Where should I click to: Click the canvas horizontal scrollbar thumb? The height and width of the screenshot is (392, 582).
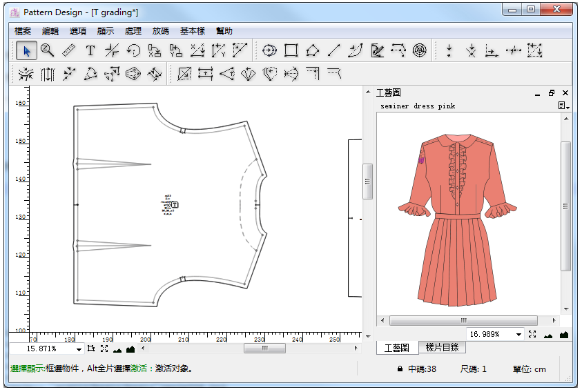tap(264, 349)
